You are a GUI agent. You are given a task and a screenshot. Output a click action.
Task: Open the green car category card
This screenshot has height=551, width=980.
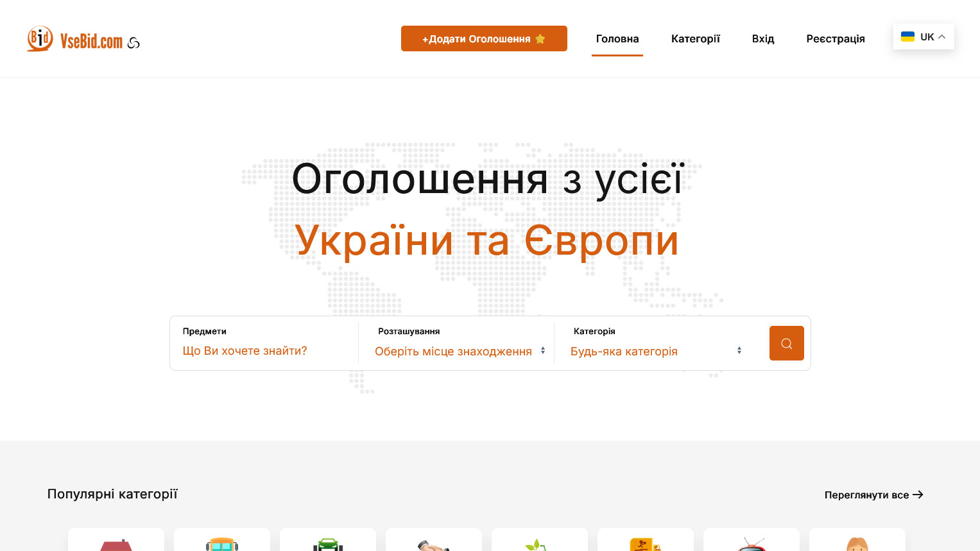[x=328, y=539]
